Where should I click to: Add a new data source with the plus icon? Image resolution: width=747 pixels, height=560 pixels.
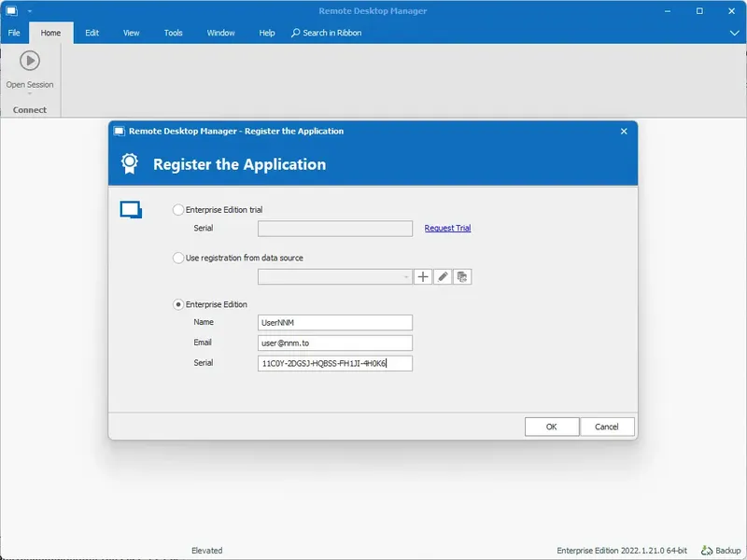pyautogui.click(x=422, y=276)
